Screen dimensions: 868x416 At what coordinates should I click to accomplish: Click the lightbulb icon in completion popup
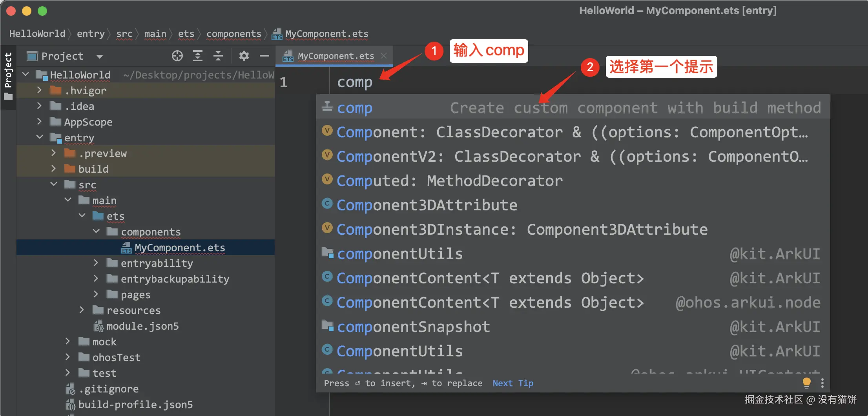click(807, 383)
